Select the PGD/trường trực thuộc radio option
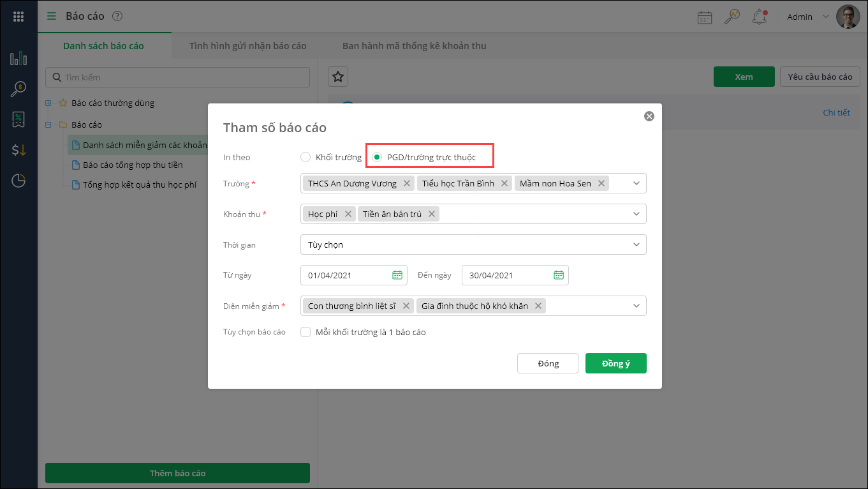Image resolution: width=868 pixels, height=489 pixels. [377, 157]
